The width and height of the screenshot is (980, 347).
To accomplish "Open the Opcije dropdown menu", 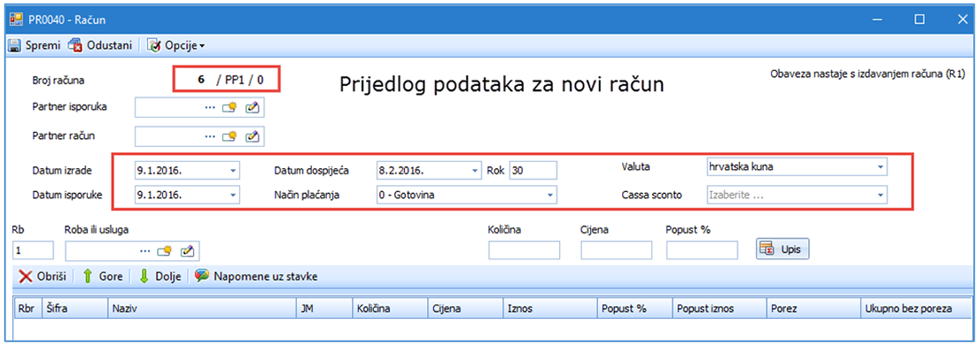I will click(175, 45).
